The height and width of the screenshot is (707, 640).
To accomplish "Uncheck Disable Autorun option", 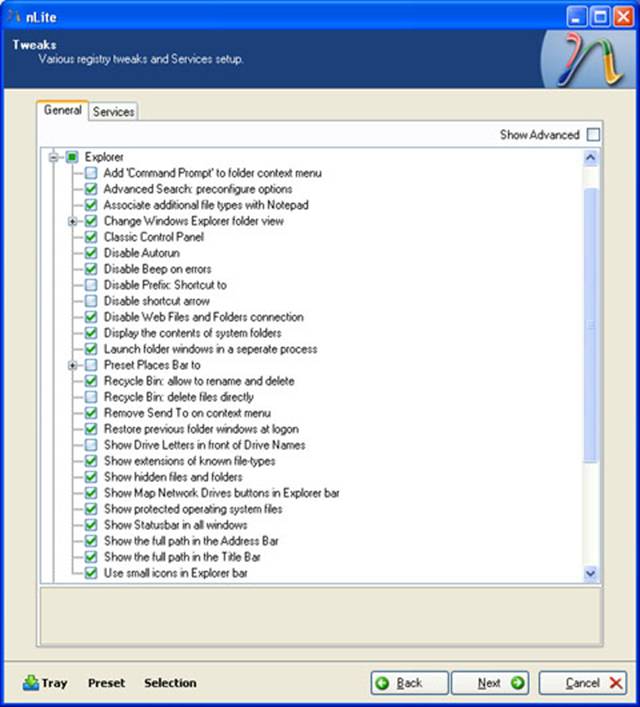I will pos(91,253).
